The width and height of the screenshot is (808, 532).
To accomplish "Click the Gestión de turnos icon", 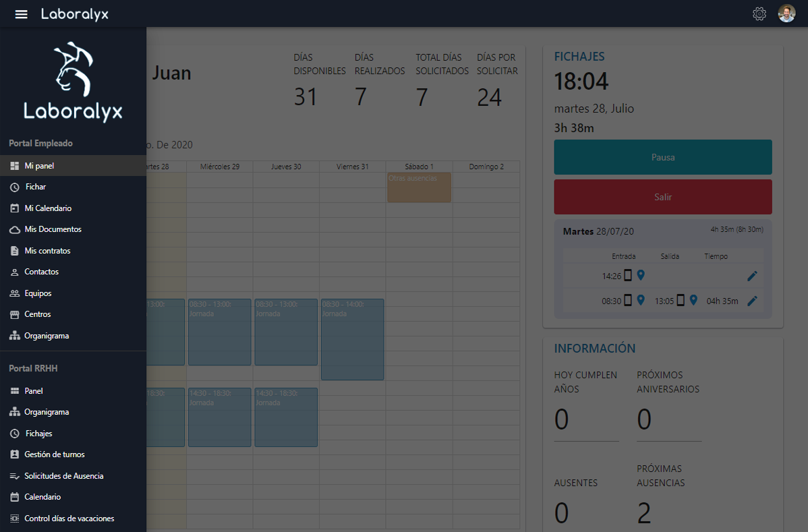I will point(14,454).
